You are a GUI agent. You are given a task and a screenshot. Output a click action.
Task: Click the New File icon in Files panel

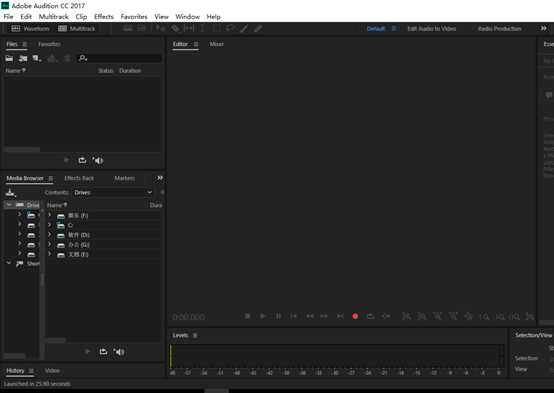pyautogui.click(x=36, y=58)
